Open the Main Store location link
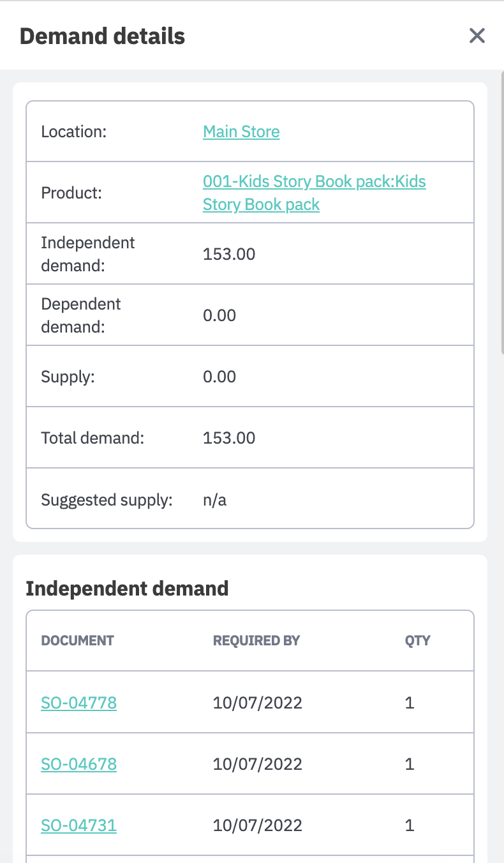The width and height of the screenshot is (504, 863). coord(241,131)
